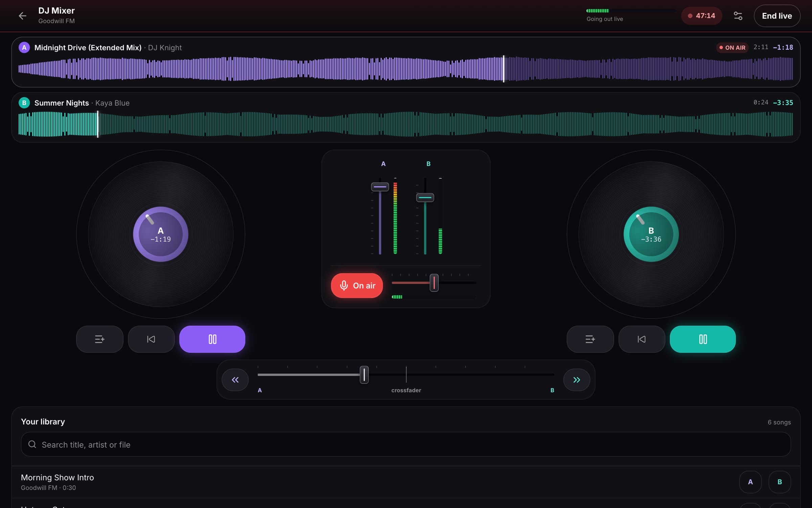Toggle the On air microphone button
Image resolution: width=812 pixels, height=508 pixels.
click(x=357, y=285)
